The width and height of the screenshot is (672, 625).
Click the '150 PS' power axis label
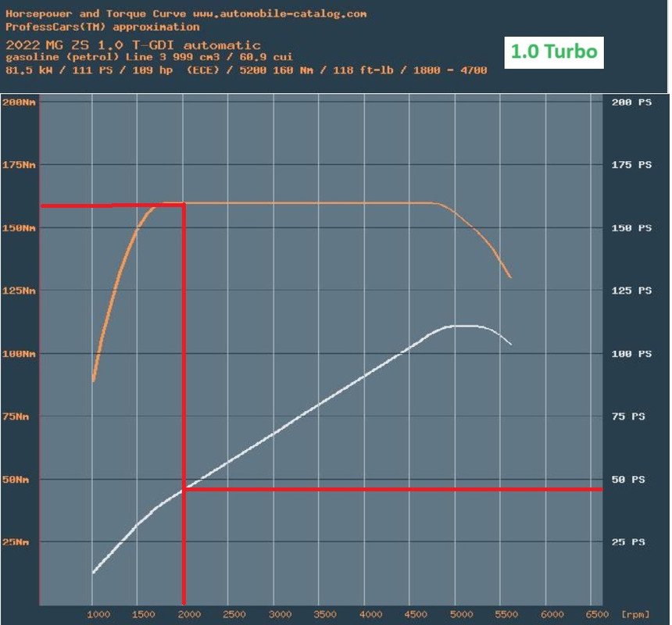pyautogui.click(x=631, y=228)
